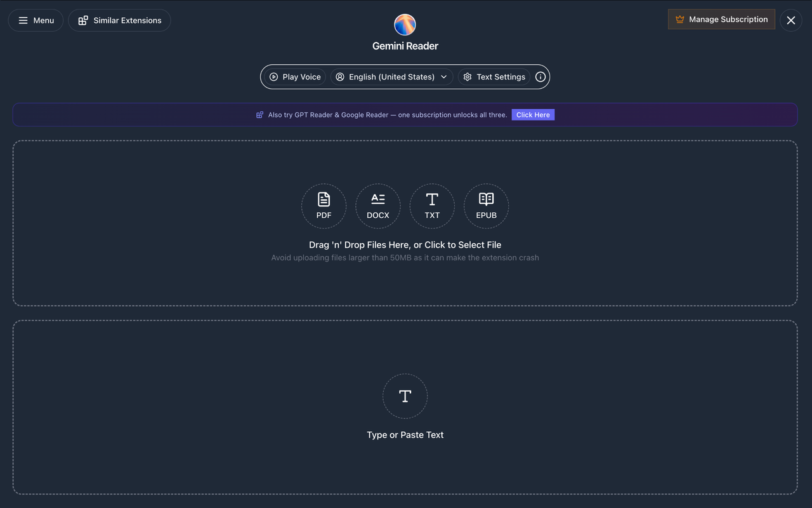The height and width of the screenshot is (508, 812).
Task: Open Text Settings
Action: (x=494, y=77)
